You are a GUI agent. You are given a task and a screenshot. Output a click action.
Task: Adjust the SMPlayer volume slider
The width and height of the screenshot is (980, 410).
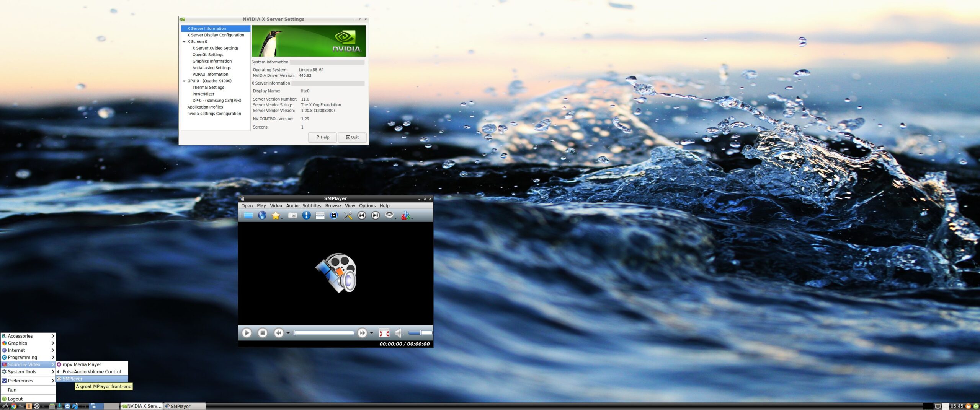click(x=420, y=333)
